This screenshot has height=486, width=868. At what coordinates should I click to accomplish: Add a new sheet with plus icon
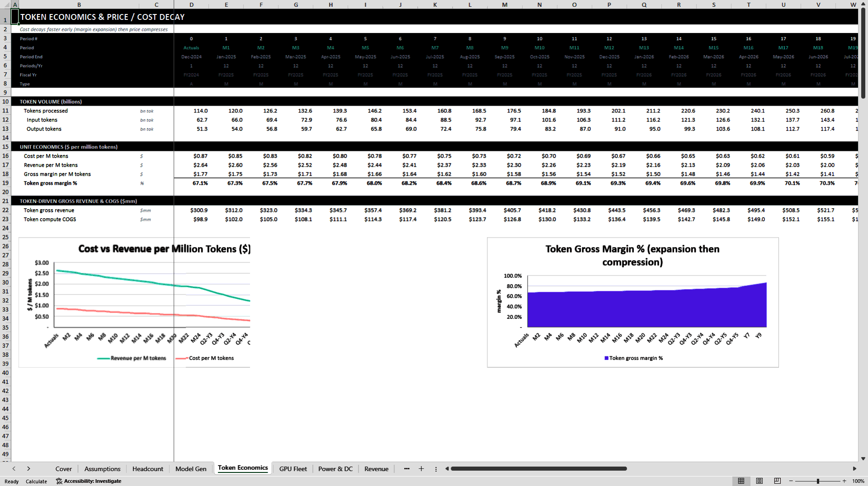tap(421, 469)
